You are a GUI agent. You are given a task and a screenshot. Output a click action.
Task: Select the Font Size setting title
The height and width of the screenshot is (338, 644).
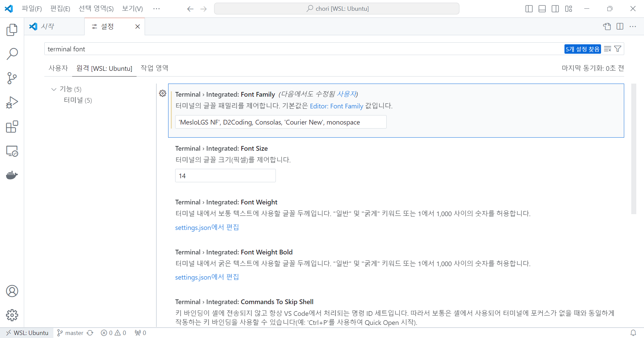coord(221,148)
